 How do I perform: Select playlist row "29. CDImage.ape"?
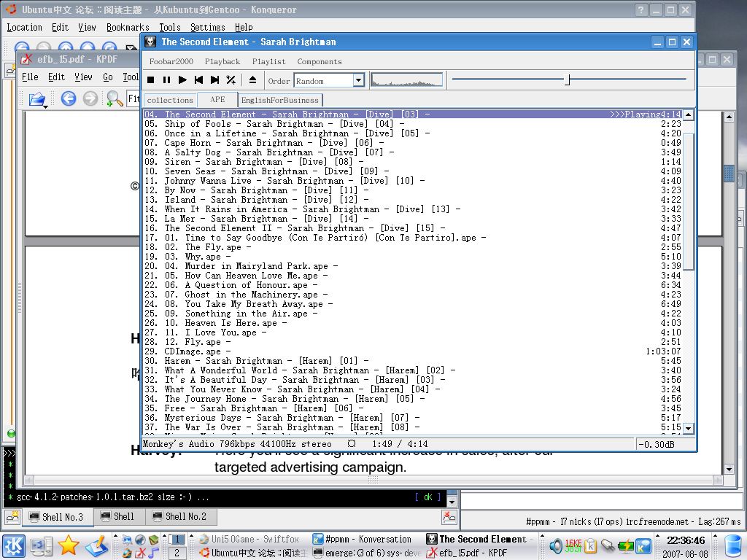click(413, 351)
